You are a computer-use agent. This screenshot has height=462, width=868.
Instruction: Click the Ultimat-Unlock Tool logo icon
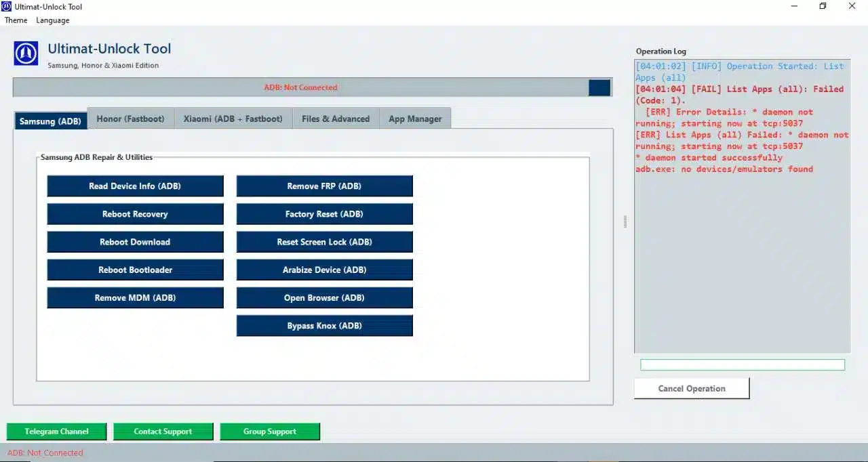pyautogui.click(x=25, y=53)
